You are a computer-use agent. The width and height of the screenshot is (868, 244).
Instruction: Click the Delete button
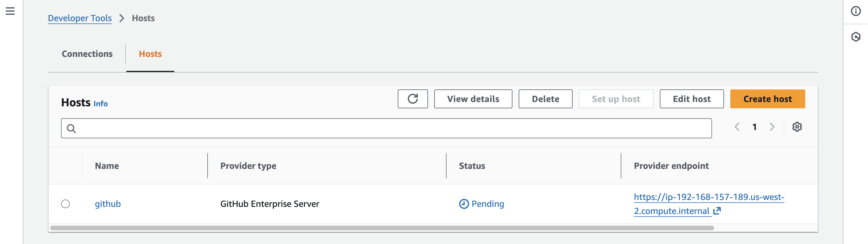pos(545,99)
